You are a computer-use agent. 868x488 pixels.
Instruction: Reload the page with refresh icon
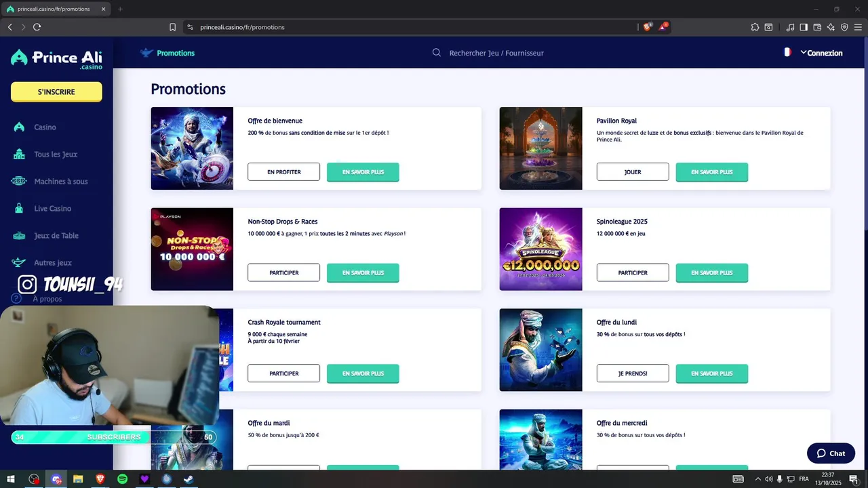point(37,27)
